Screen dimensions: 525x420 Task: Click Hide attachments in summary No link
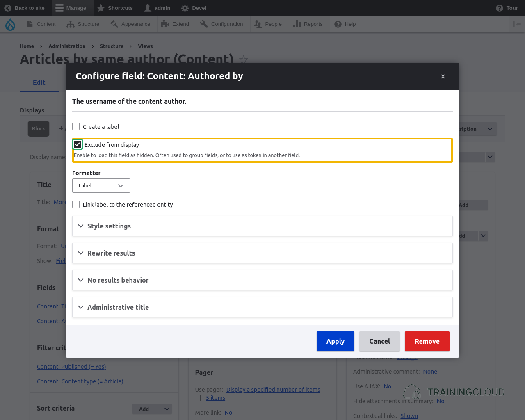coord(441,401)
